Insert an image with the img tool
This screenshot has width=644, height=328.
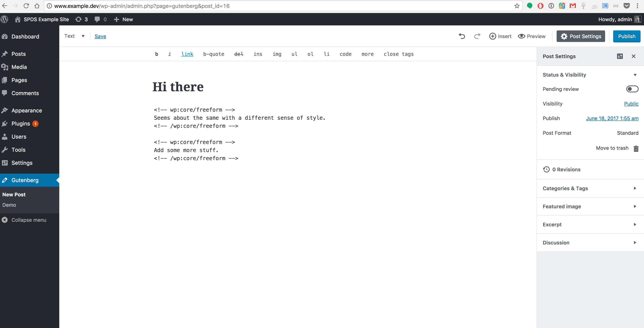277,54
